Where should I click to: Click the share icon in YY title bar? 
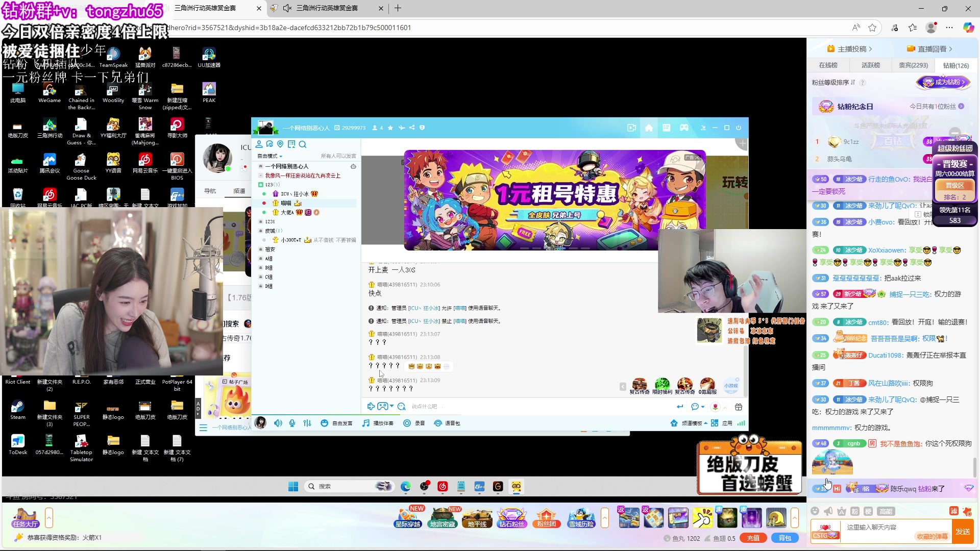tap(412, 128)
